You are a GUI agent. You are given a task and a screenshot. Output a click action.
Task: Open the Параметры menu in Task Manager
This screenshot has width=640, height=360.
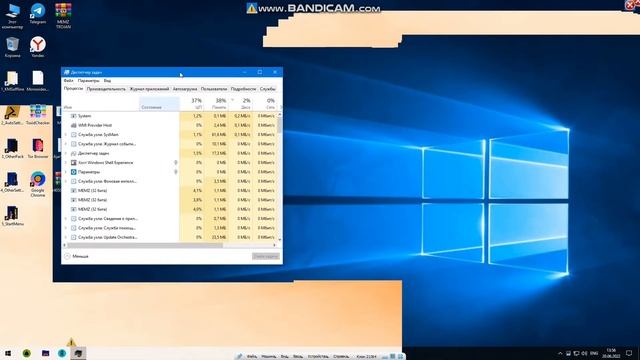(x=88, y=80)
